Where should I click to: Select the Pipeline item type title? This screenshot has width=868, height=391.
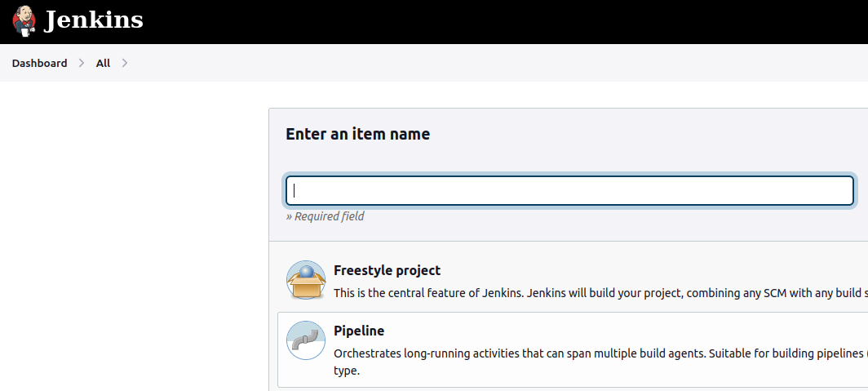point(359,331)
